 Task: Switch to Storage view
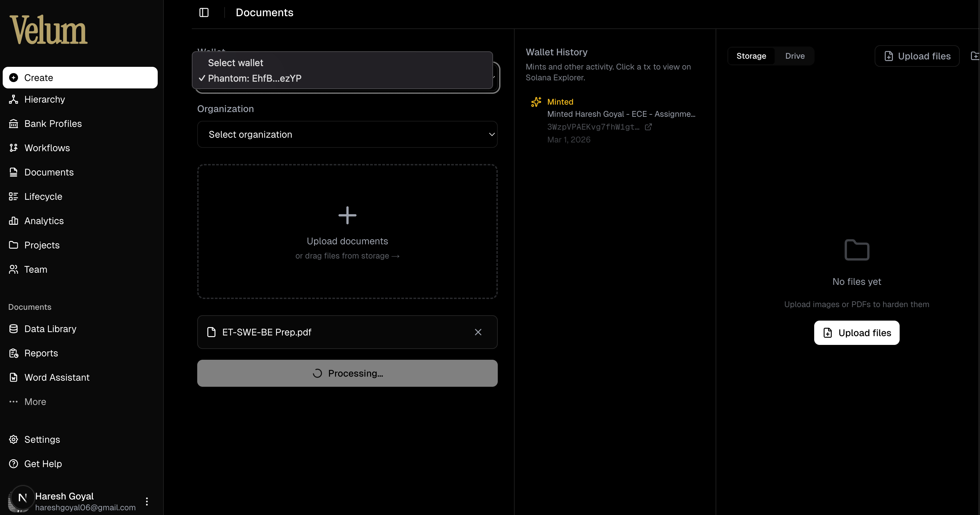pos(751,56)
